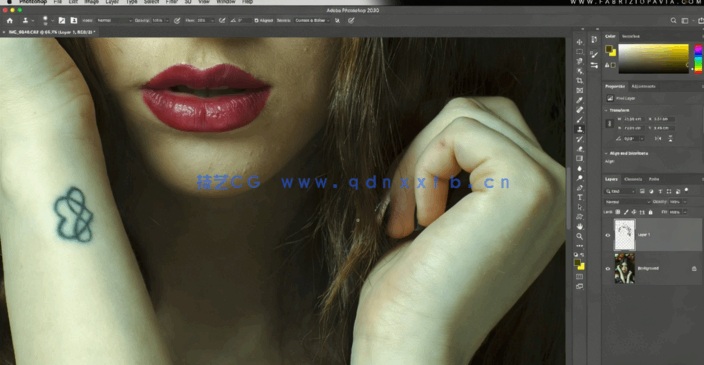704x365 pixels.
Task: Select the Brush tool
Action: (x=580, y=119)
